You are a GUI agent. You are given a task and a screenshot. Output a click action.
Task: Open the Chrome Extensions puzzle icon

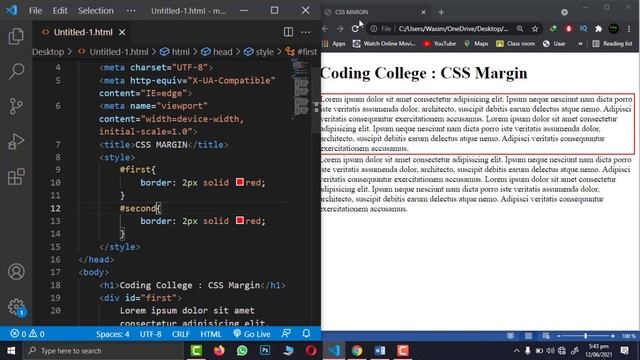(598, 29)
